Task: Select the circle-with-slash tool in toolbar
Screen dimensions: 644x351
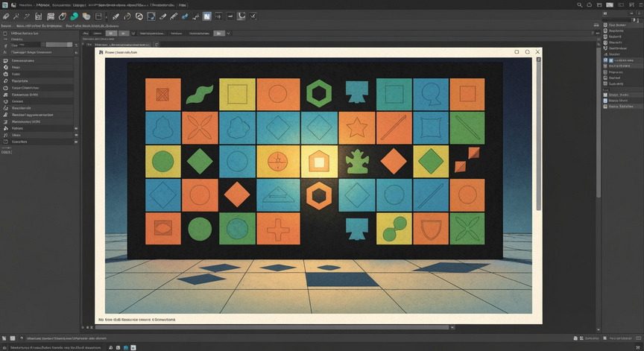Action: coord(139,16)
